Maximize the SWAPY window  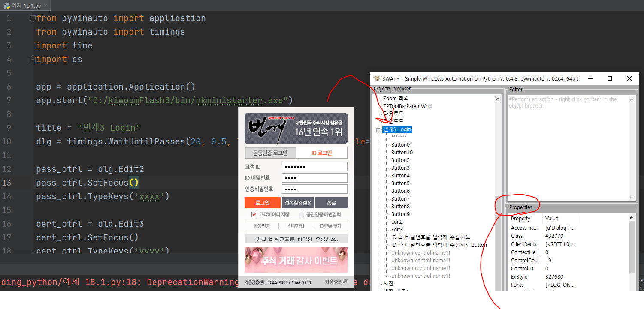click(610, 78)
